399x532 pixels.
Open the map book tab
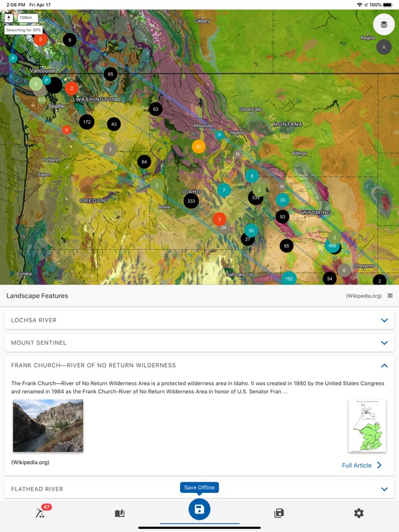pyautogui.click(x=120, y=513)
